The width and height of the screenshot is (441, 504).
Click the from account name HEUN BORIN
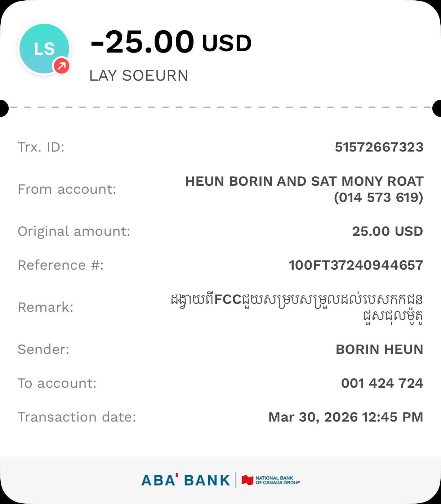304,181
